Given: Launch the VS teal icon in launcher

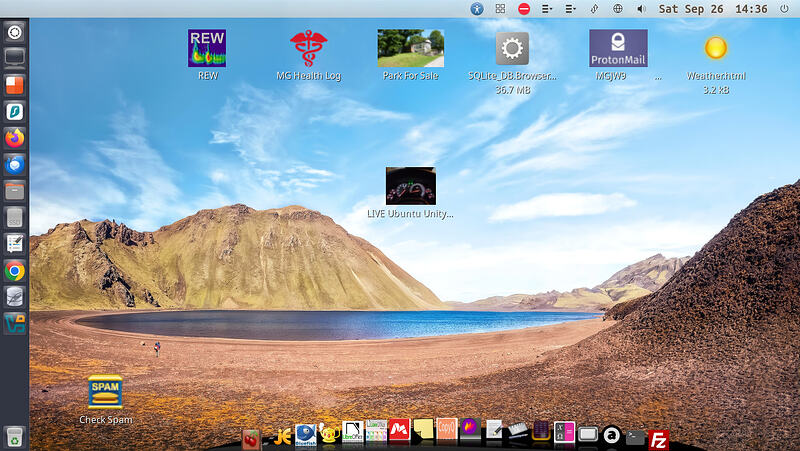Looking at the screenshot, I should pyautogui.click(x=14, y=324).
